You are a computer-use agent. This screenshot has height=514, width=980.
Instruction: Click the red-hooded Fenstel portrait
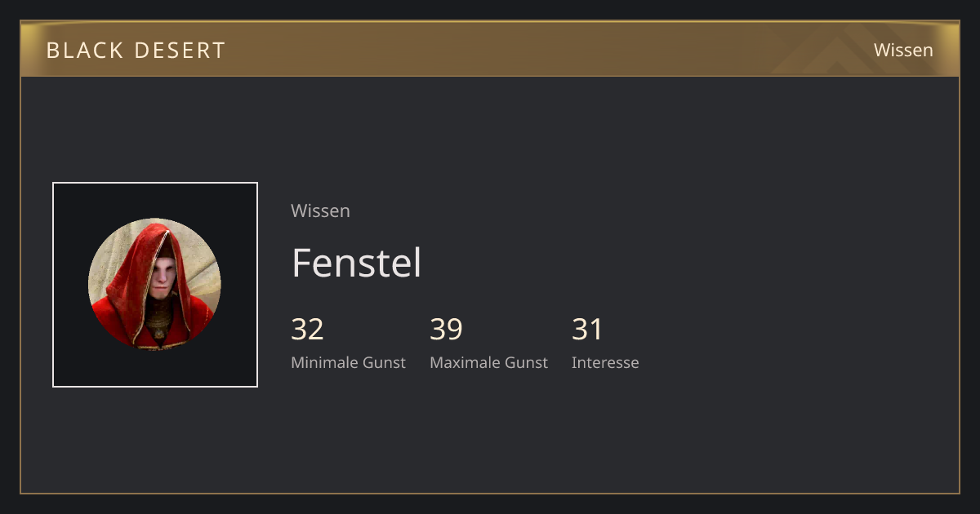click(x=155, y=285)
